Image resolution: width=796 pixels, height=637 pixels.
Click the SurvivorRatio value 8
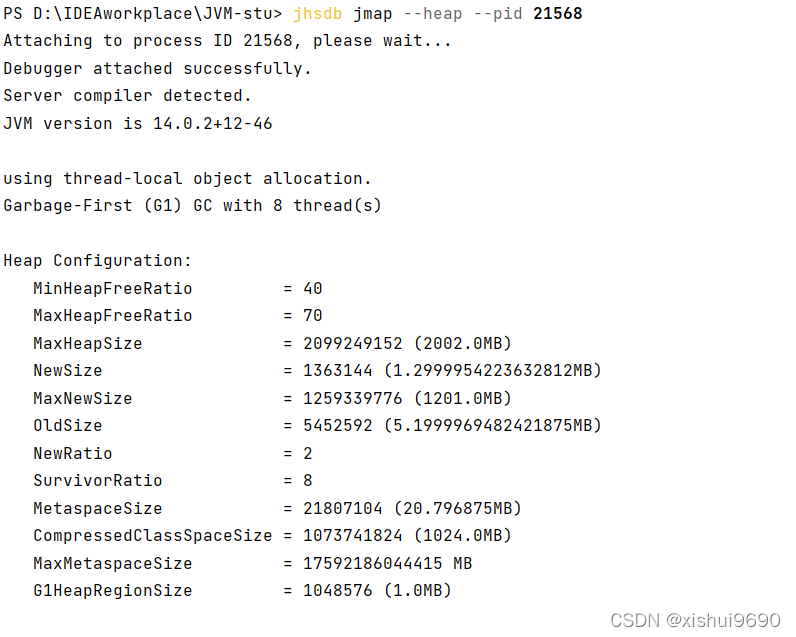tap(308, 480)
